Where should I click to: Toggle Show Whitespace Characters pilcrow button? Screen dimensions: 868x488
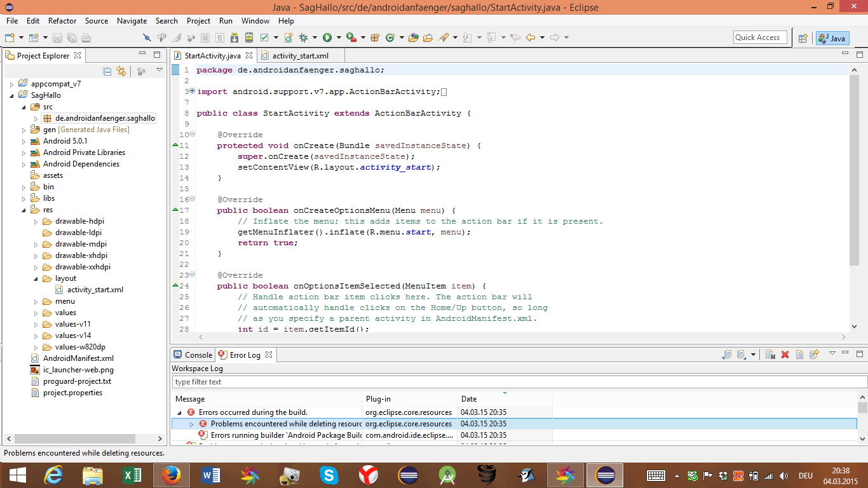(x=219, y=37)
